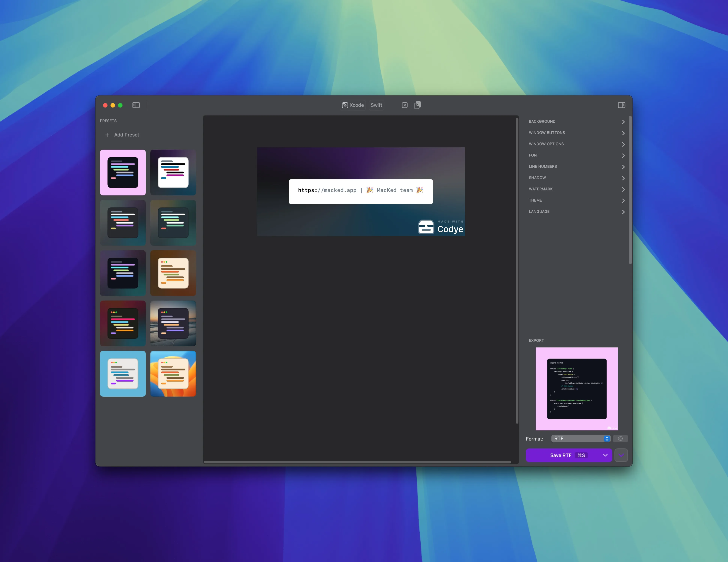Click the plus icon beside Add Preset
This screenshot has width=728, height=562.
[x=107, y=135]
